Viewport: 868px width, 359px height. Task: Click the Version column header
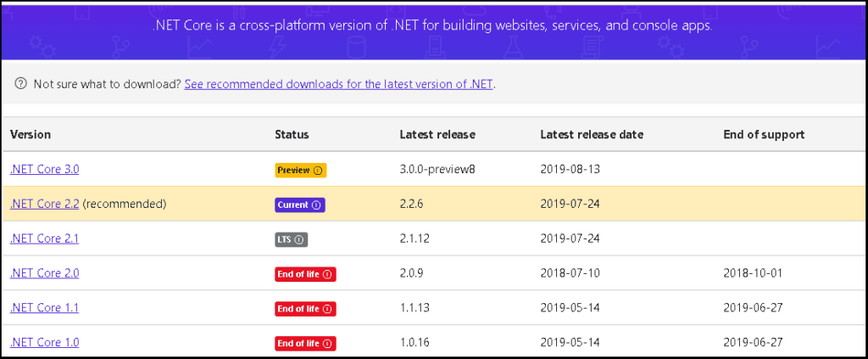click(31, 135)
